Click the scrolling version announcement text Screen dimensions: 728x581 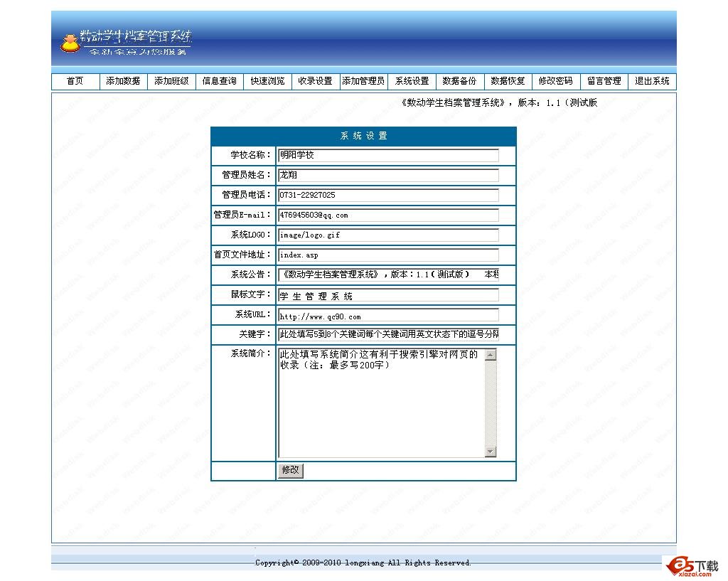pos(498,102)
